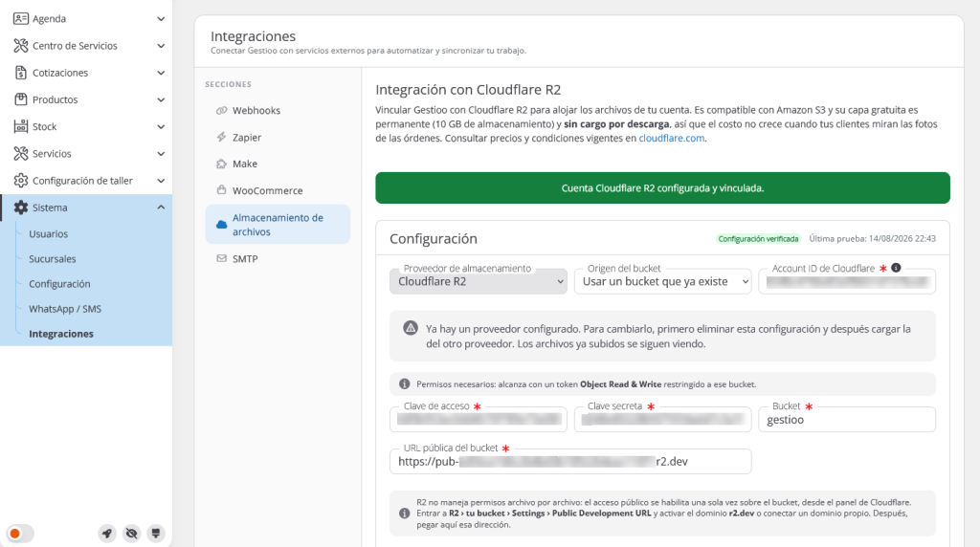This screenshot has height=547, width=980.
Task: Expand the Configuración de taller chevron
Action: [x=161, y=181]
